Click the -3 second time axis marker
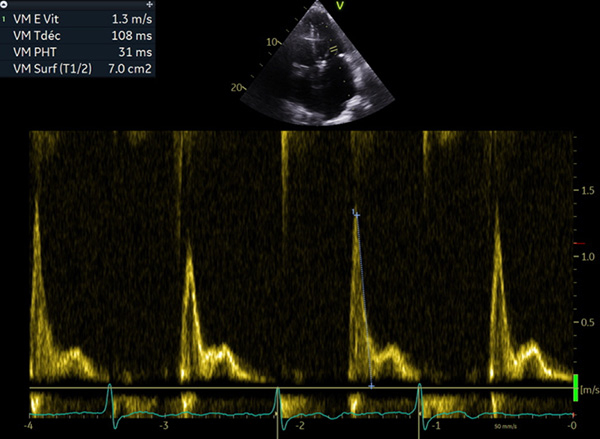 [164, 427]
